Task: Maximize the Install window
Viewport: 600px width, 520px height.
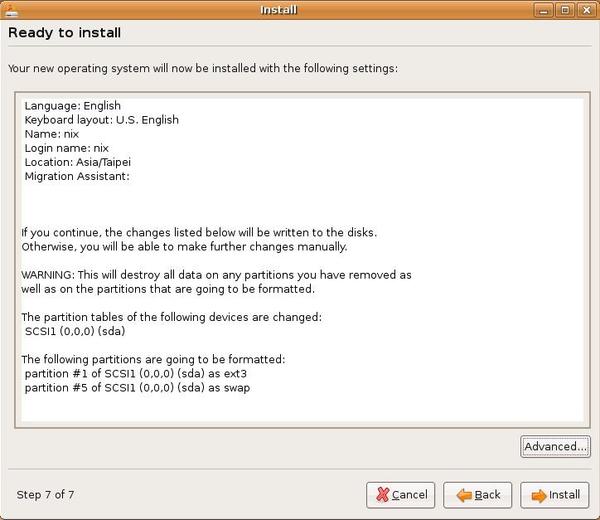Action: 565,10
